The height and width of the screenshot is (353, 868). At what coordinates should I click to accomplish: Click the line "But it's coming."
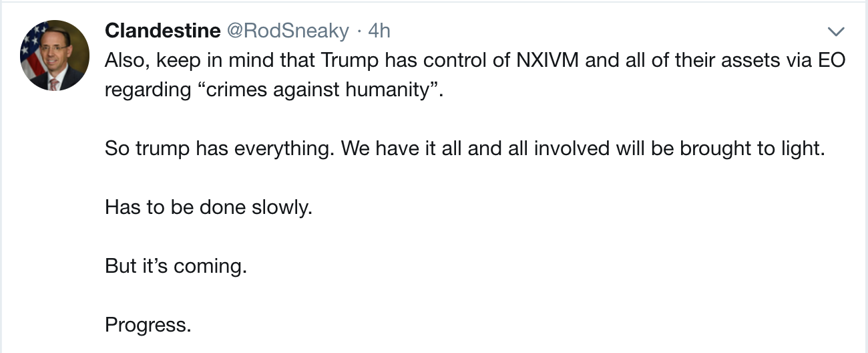click(176, 266)
